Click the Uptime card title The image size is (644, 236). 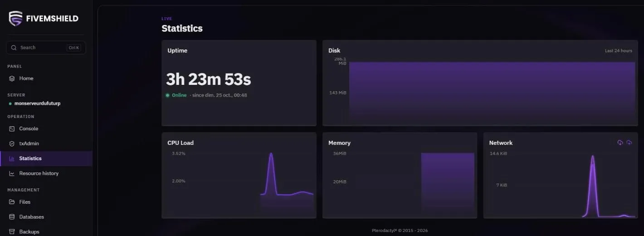click(177, 50)
